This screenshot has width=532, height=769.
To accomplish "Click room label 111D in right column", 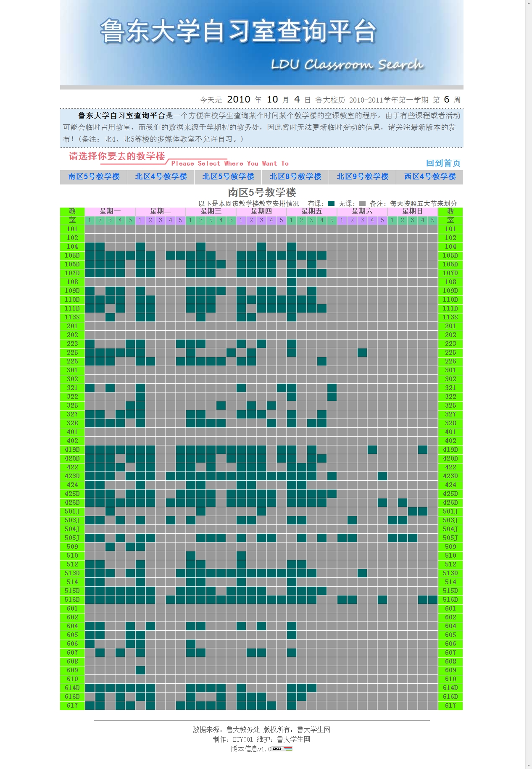I will (450, 308).
